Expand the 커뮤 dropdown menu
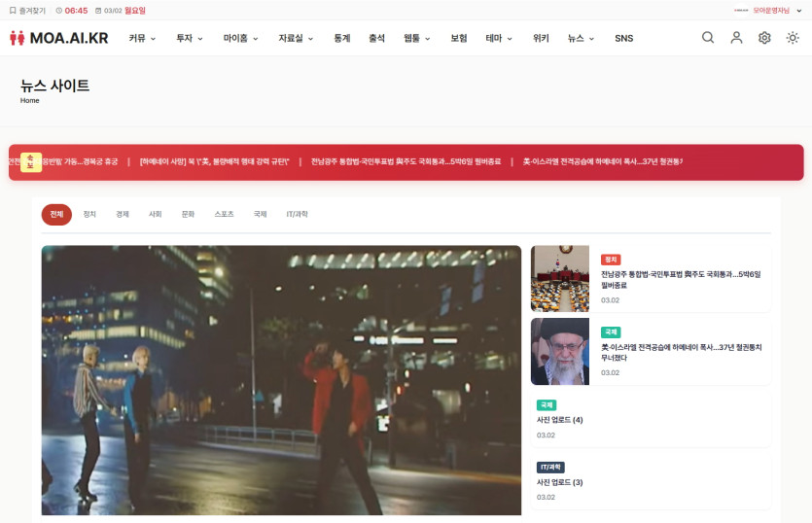The width and height of the screenshot is (812, 523). tap(142, 39)
